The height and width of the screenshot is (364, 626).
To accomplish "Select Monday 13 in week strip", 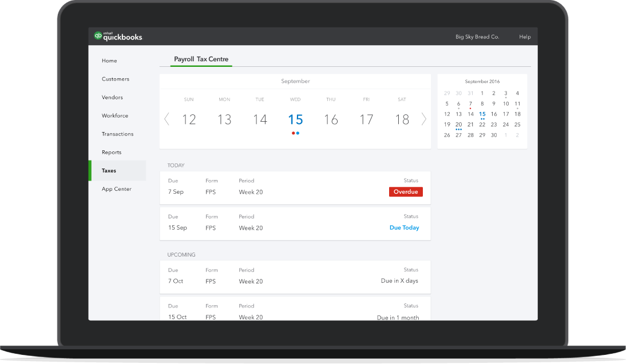I will 224,119.
